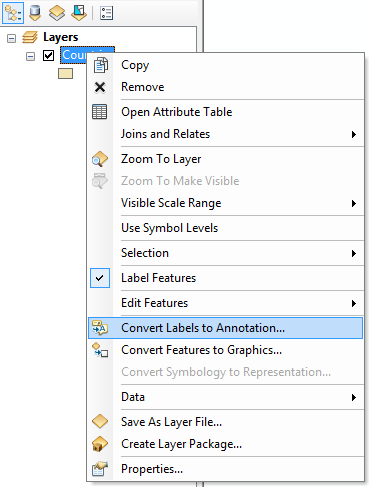Click the Open Attribute Table icon

(x=100, y=112)
